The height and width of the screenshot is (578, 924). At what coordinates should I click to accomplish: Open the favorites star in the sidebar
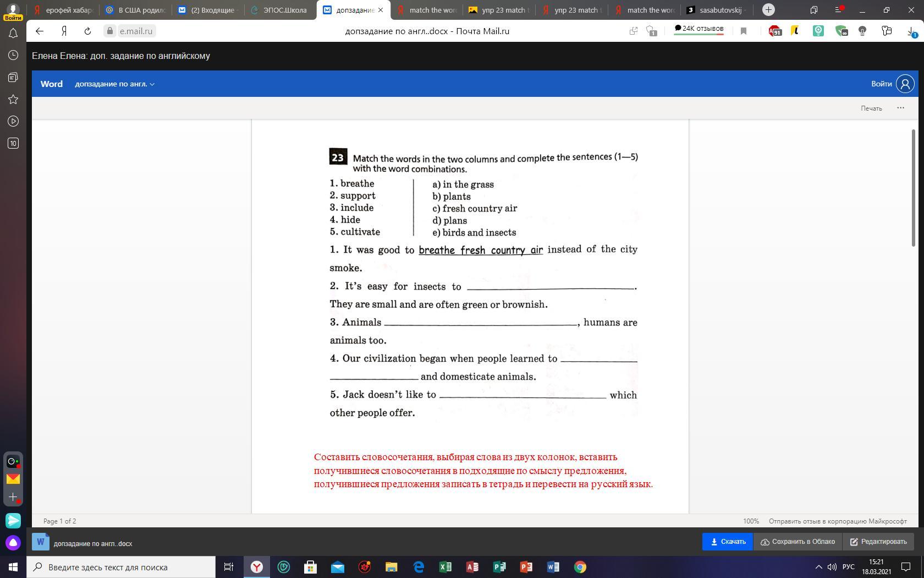pyautogui.click(x=13, y=100)
